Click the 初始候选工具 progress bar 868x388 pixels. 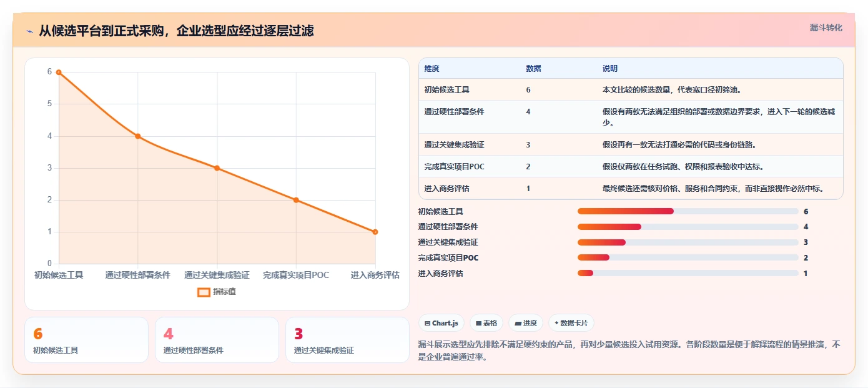688,211
